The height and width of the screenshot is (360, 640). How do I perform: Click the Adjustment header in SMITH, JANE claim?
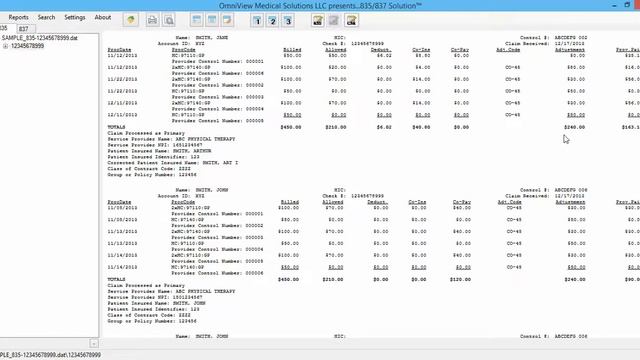(570, 50)
